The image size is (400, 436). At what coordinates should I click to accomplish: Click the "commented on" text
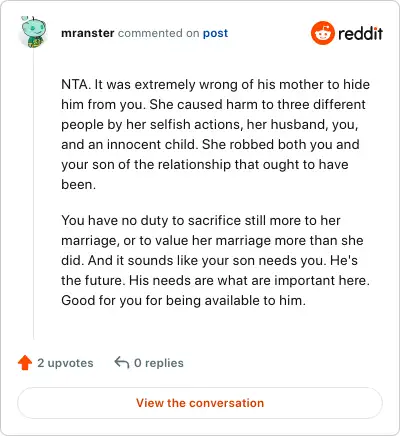click(x=159, y=33)
